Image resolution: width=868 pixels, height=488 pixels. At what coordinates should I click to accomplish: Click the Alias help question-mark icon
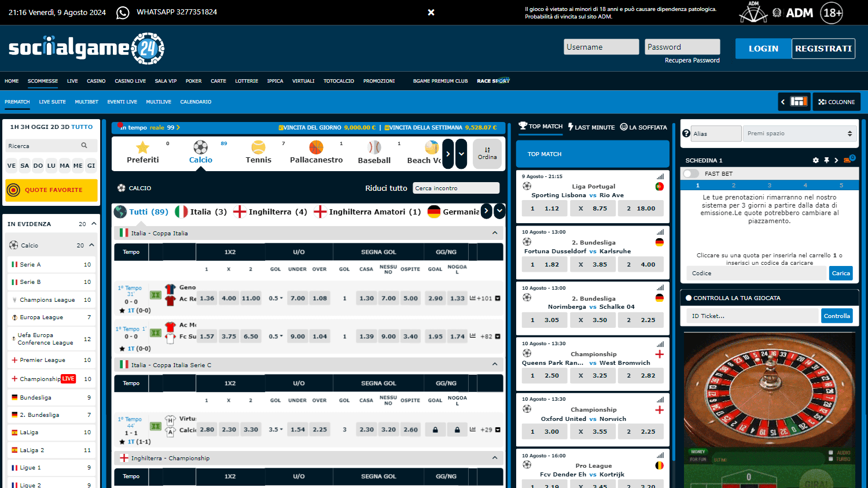[x=686, y=134]
